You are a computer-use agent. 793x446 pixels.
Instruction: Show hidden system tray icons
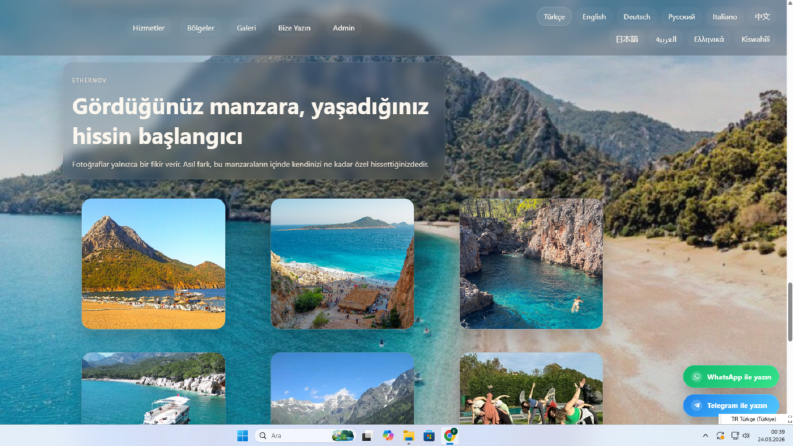(705, 435)
